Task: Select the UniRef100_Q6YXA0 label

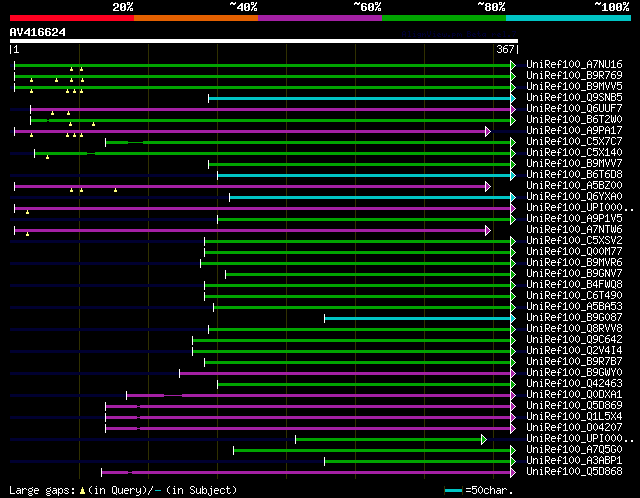Action: pos(574,197)
